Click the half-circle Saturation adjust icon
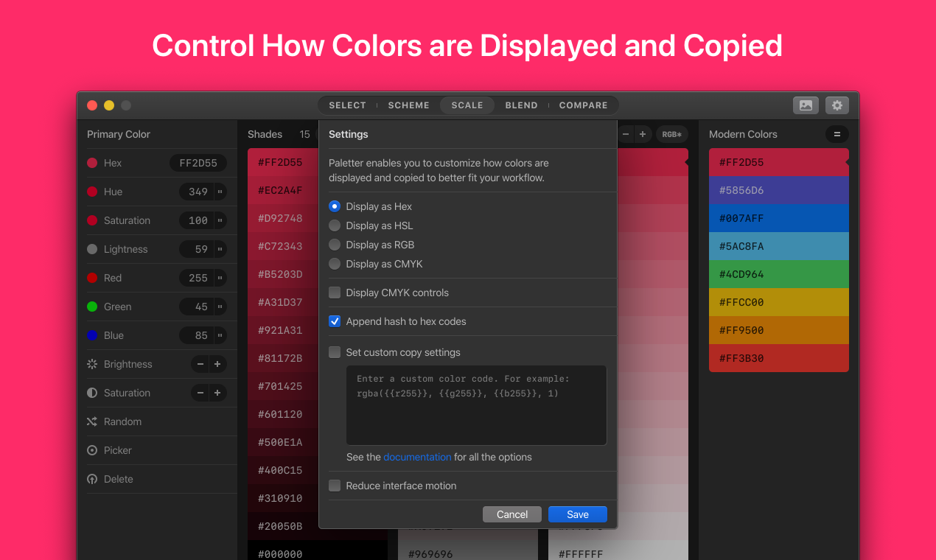The height and width of the screenshot is (560, 936). [x=92, y=393]
